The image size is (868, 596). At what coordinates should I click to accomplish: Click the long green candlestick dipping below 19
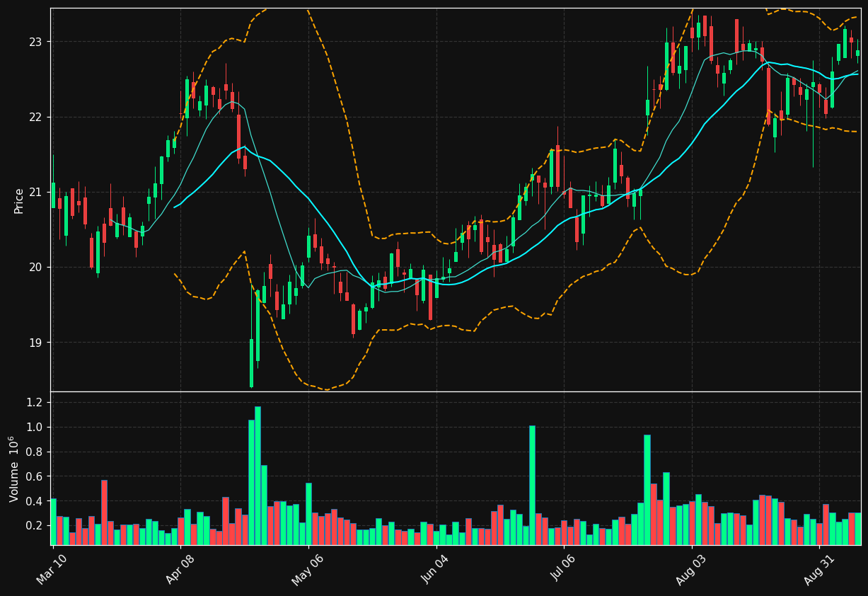(251, 363)
